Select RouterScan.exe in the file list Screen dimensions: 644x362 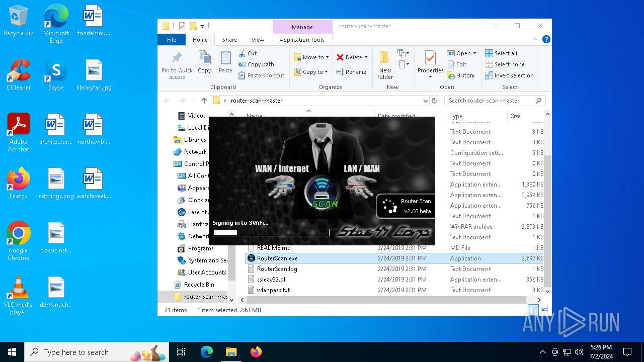tap(395, 258)
